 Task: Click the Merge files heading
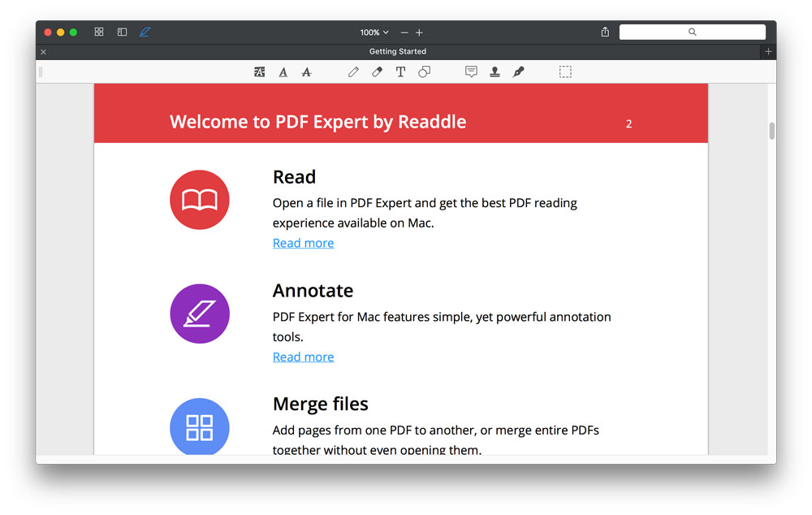321,404
